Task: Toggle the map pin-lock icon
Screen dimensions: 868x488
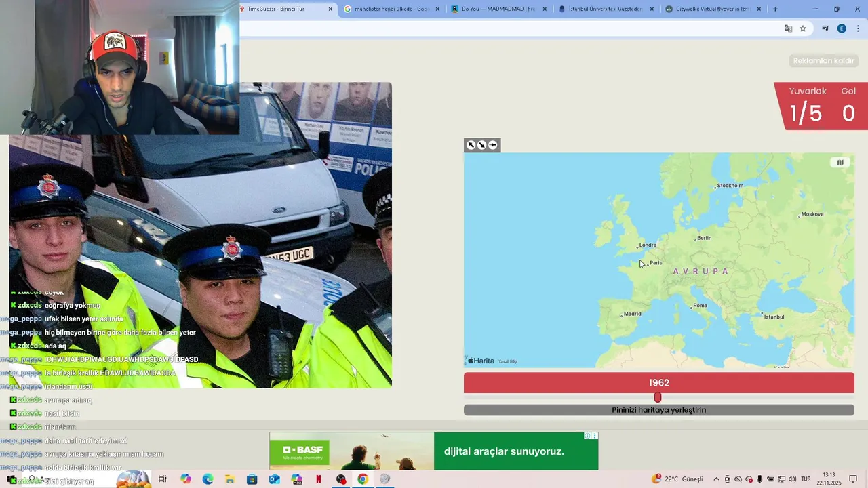Action: 493,145
